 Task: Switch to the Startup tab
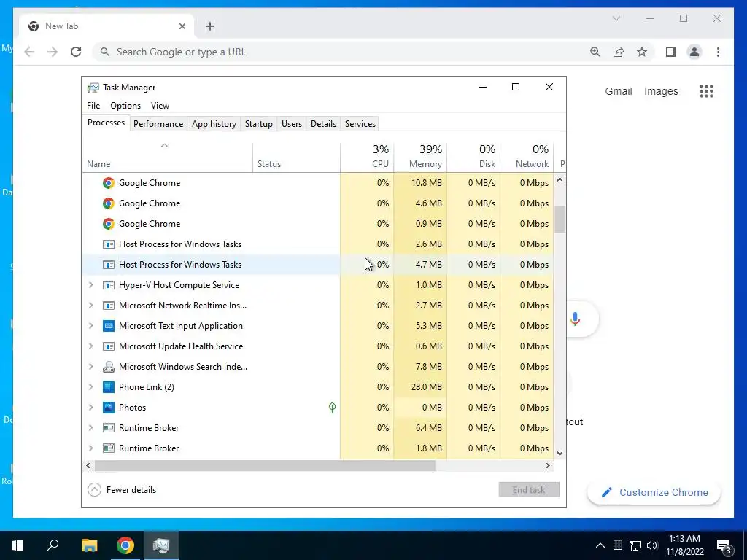pyautogui.click(x=259, y=124)
